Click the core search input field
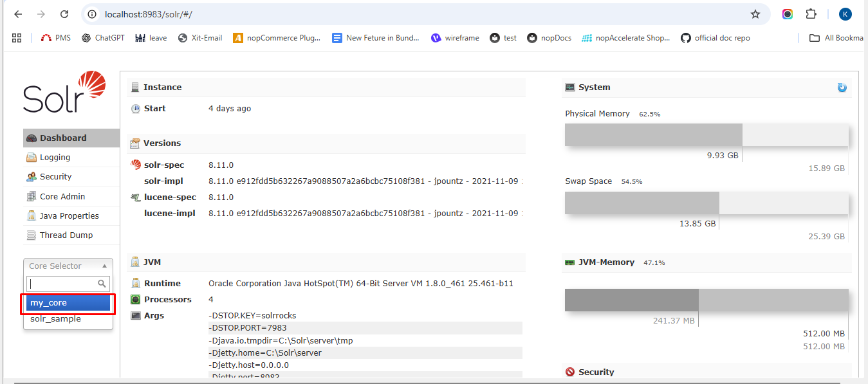Viewport: 868px width, 384px height. tap(62, 284)
